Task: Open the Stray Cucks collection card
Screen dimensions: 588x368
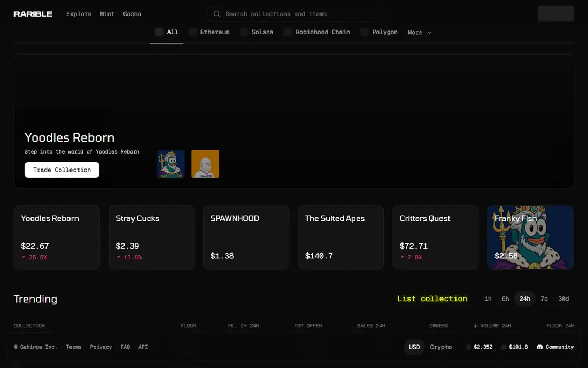Action: click(x=151, y=237)
